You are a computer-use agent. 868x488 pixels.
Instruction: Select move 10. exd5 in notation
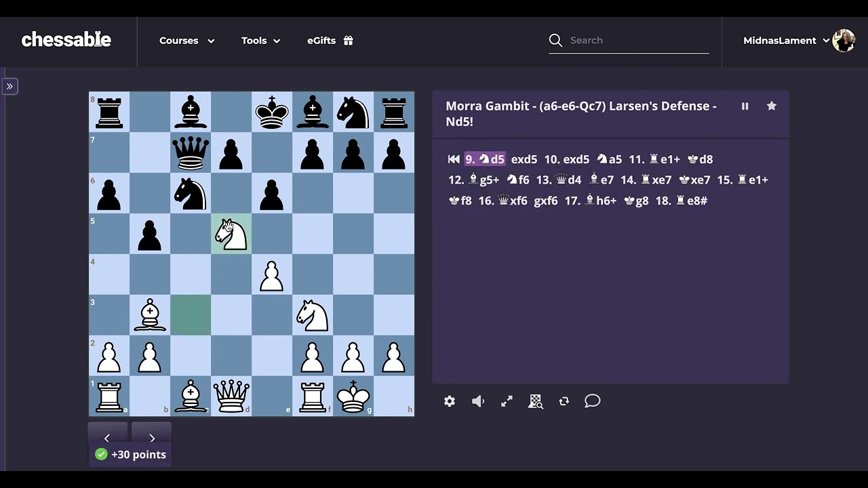pyautogui.click(x=567, y=159)
